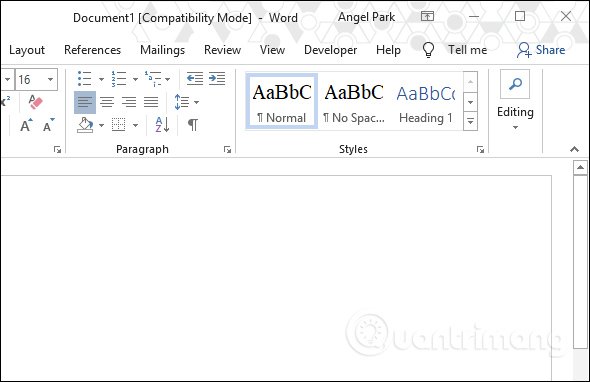Collapse the ribbon with chevron

pos(574,149)
